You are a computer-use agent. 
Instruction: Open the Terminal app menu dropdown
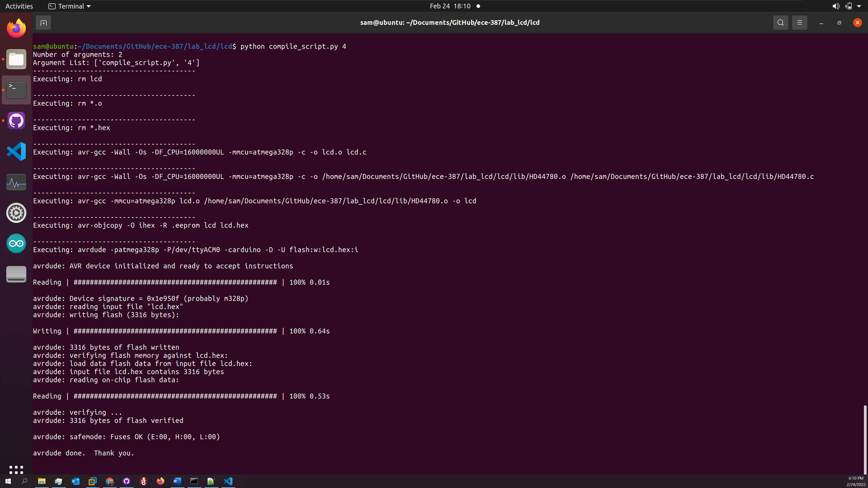click(70, 6)
